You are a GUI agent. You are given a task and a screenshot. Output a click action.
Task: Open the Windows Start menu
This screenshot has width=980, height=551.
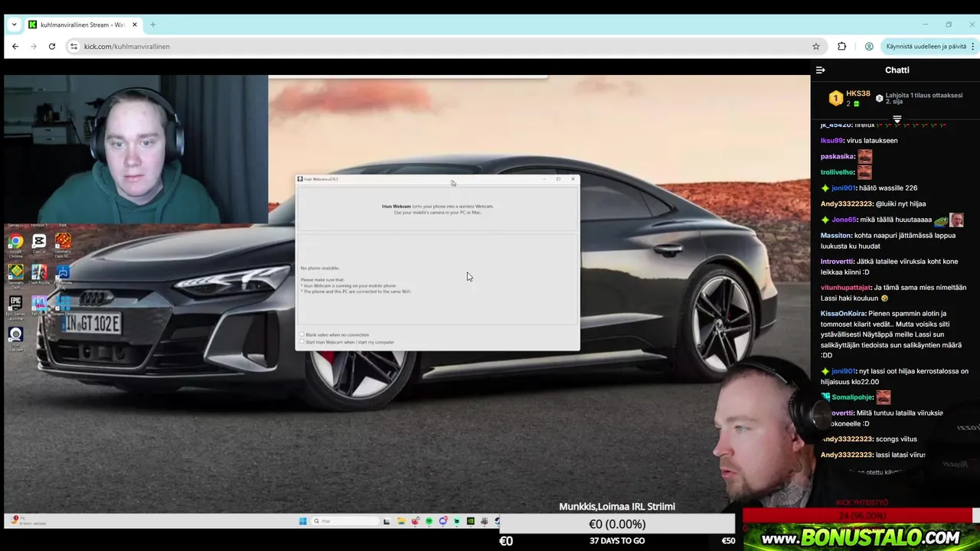(302, 521)
